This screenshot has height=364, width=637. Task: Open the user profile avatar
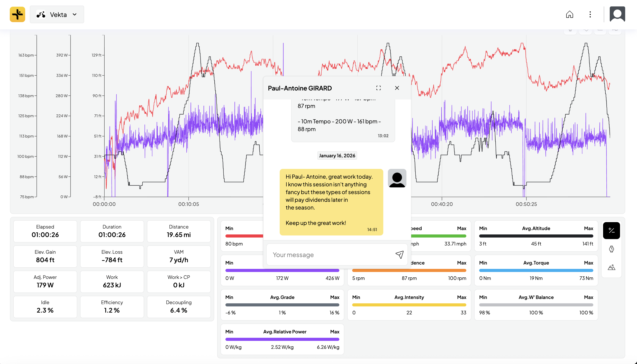click(617, 14)
